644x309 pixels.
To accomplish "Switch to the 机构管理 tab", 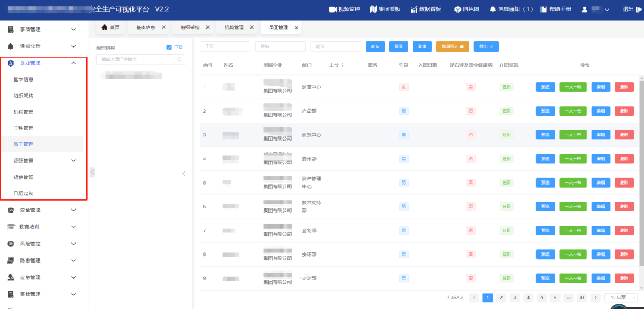I will (x=234, y=27).
